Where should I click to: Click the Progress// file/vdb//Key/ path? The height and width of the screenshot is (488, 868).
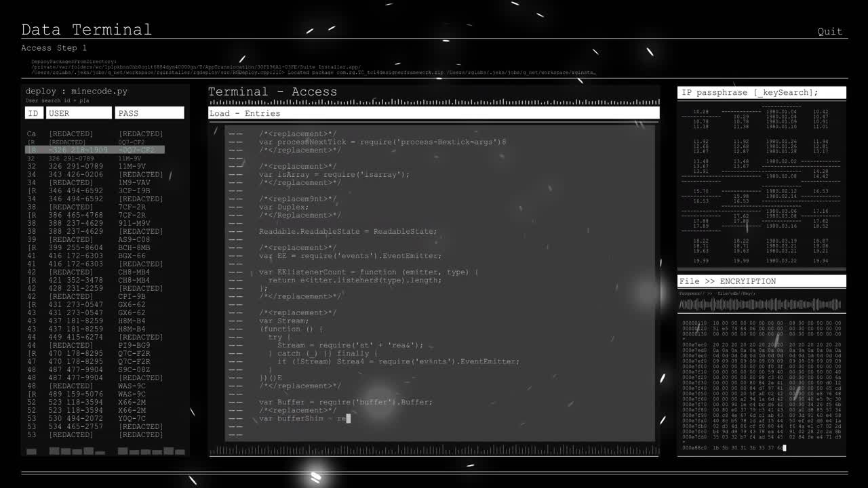tap(717, 293)
